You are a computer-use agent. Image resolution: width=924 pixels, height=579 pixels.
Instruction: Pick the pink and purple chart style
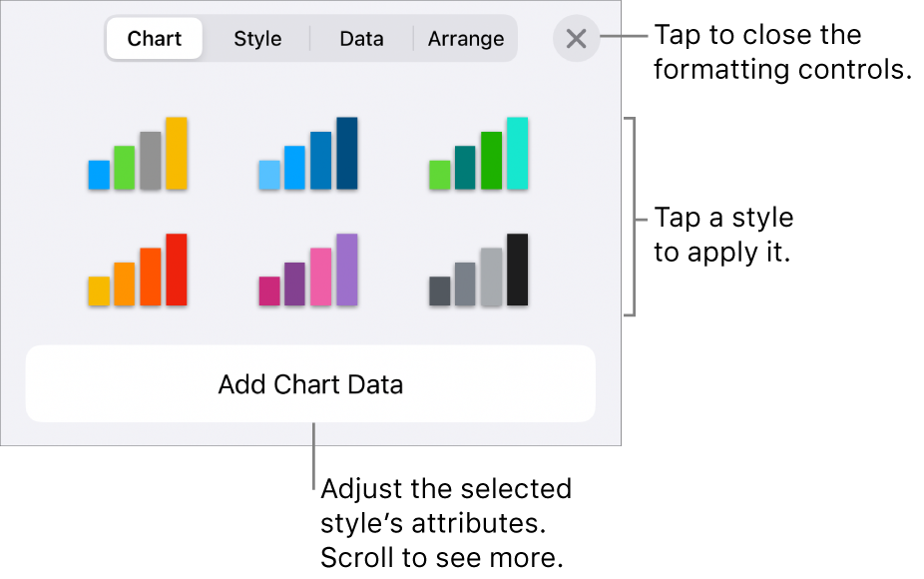(x=307, y=271)
